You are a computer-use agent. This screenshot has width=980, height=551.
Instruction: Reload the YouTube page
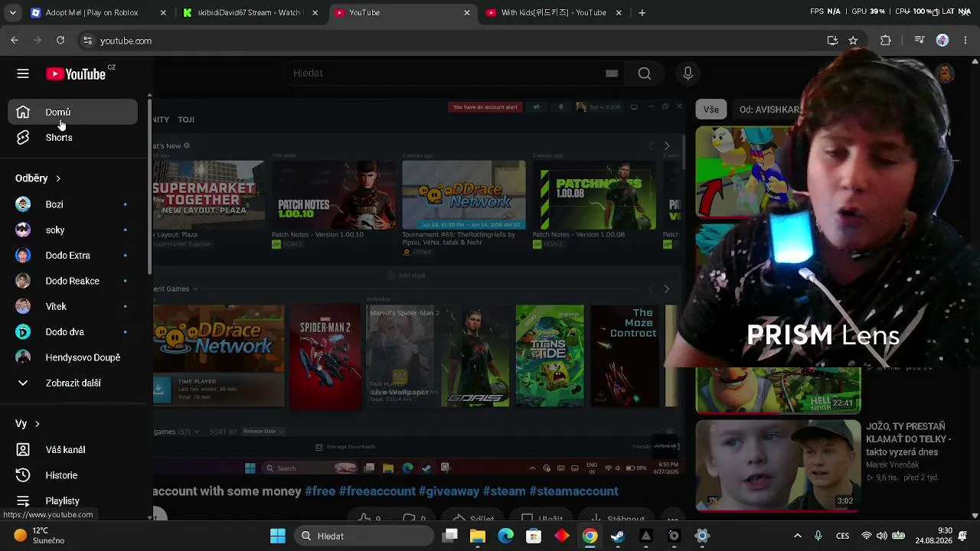point(60,41)
